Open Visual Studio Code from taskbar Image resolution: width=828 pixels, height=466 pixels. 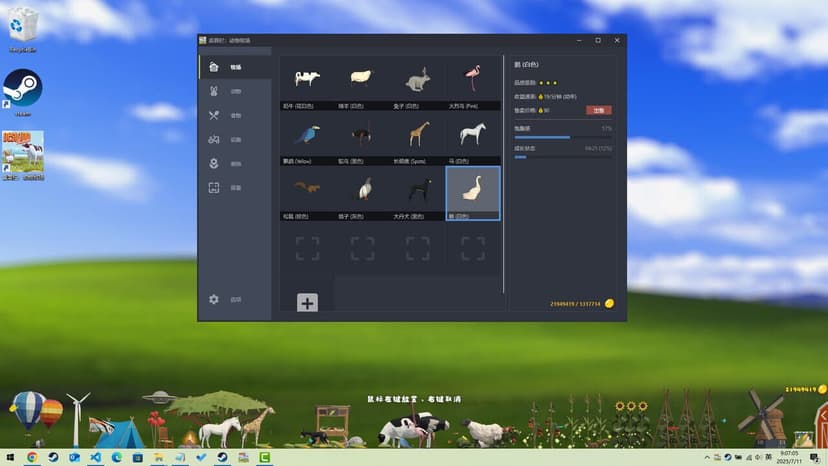click(x=96, y=458)
